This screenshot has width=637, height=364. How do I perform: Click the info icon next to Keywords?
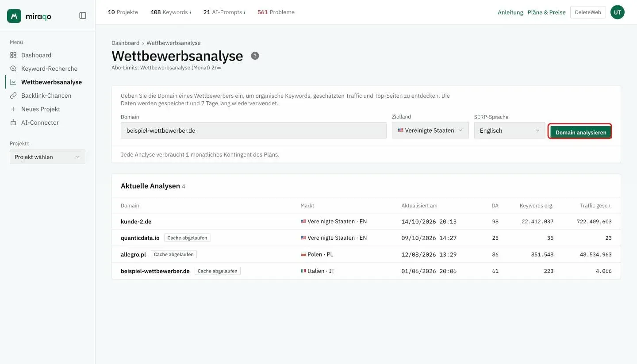click(190, 12)
